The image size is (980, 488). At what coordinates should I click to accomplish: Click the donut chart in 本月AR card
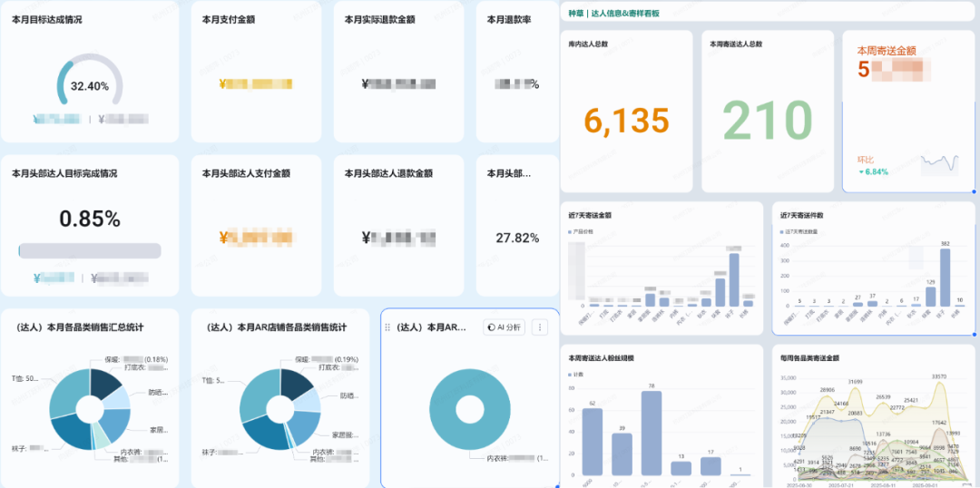pyautogui.click(x=469, y=410)
